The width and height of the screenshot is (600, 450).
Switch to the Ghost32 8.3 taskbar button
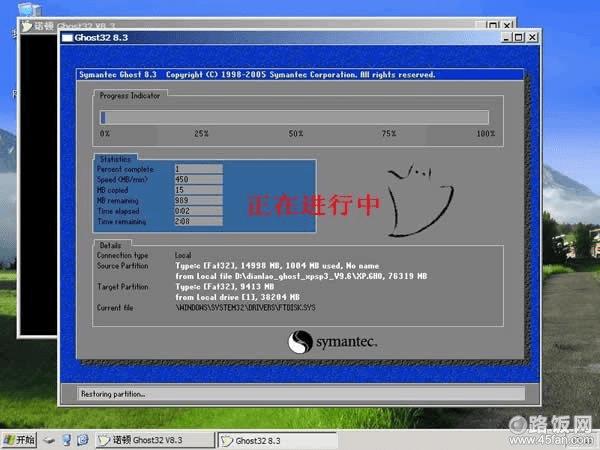tap(277, 440)
